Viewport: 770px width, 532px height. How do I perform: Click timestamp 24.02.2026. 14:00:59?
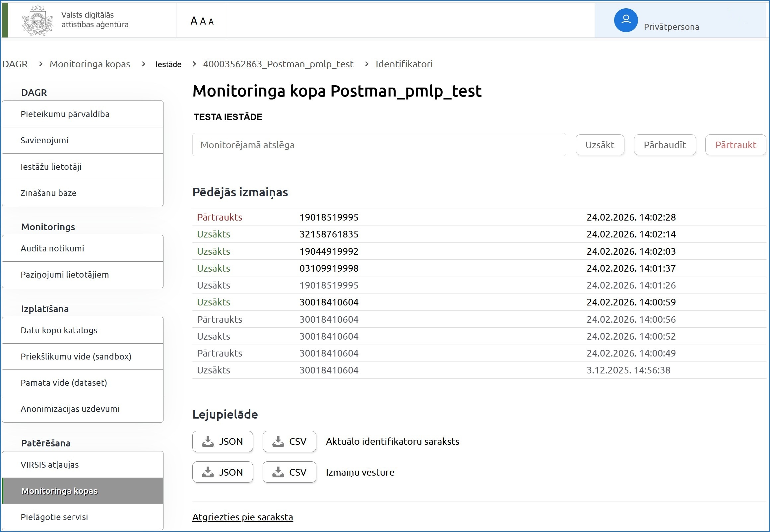pyautogui.click(x=631, y=302)
